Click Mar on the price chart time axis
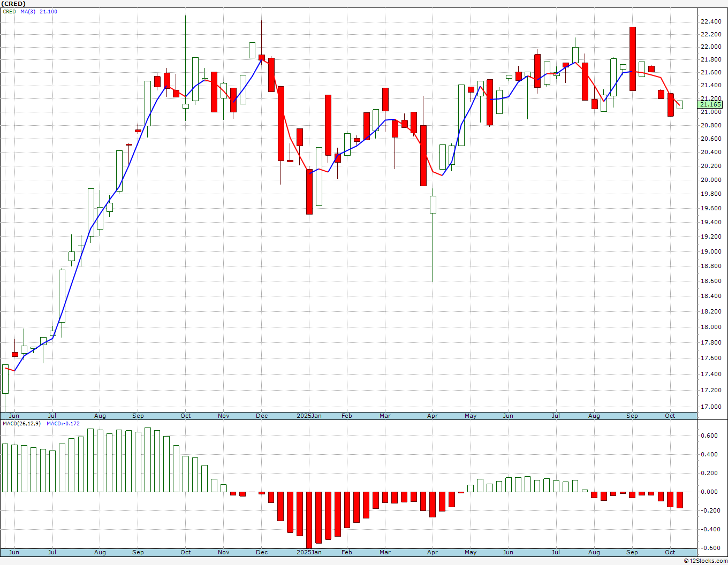Screen dimensions: 728x565 tap(385, 416)
